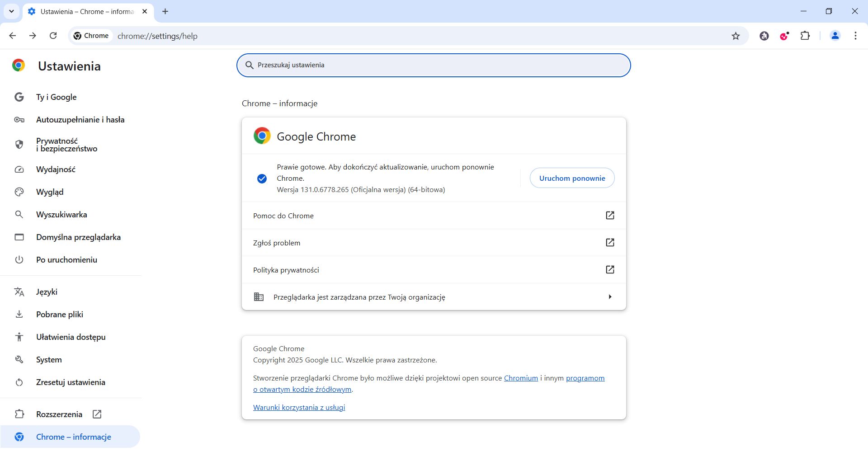Select the "Wydajność" speedometer icon
The height and width of the screenshot is (470, 868).
(19, 169)
